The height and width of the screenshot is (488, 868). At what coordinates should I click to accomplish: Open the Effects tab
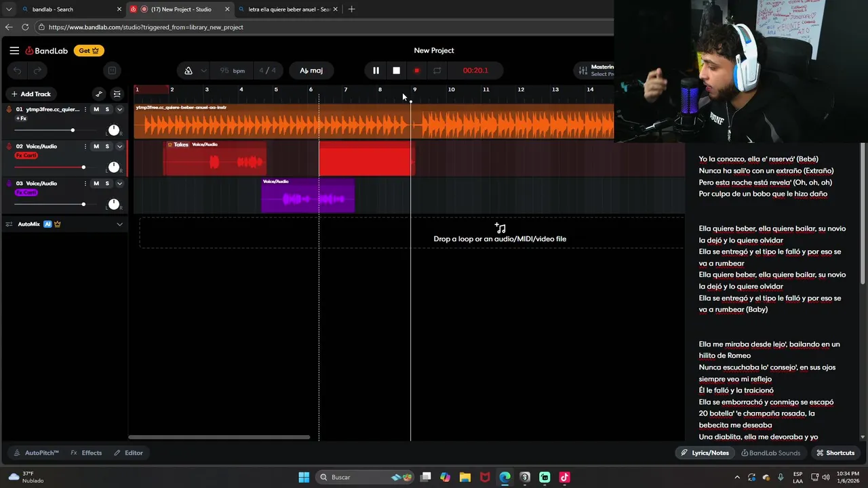pos(86,453)
